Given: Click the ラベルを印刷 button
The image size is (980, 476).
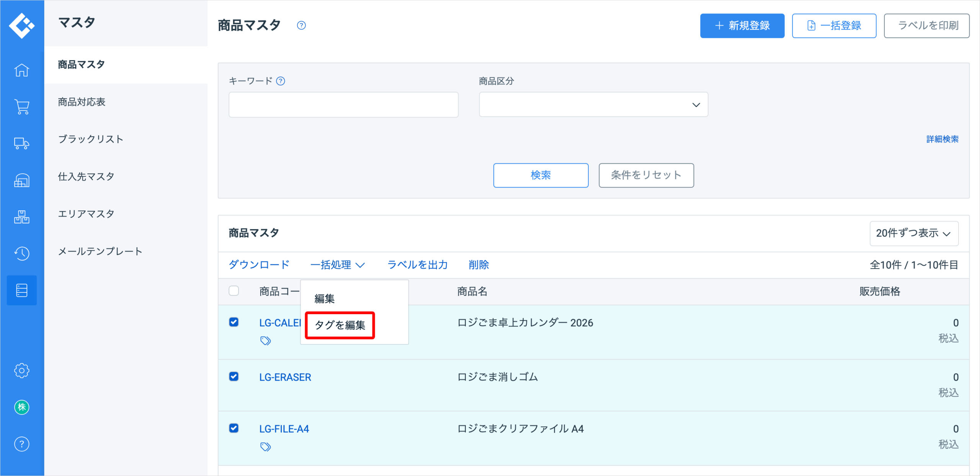Looking at the screenshot, I should coord(927,26).
